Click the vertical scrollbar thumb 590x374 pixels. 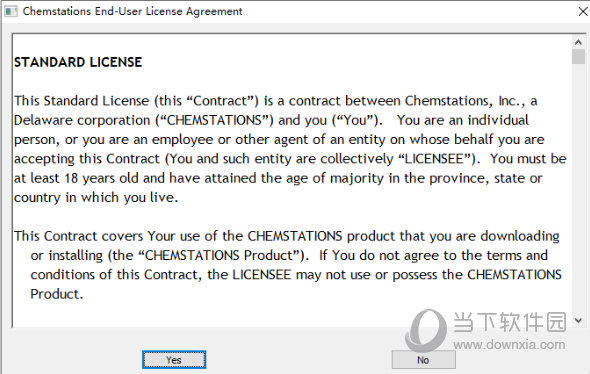point(578,57)
